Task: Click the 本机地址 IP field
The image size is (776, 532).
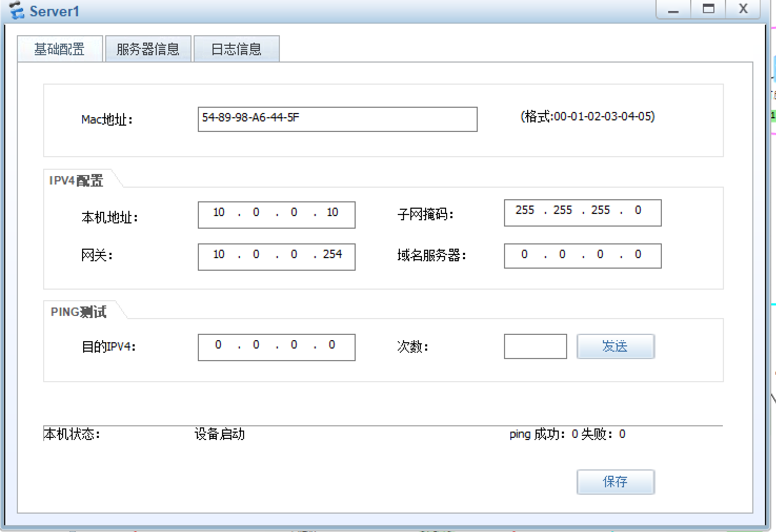Action: coord(277,215)
